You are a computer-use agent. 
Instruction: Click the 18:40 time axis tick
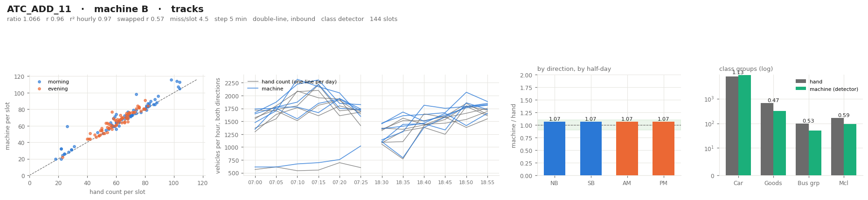click(424, 182)
